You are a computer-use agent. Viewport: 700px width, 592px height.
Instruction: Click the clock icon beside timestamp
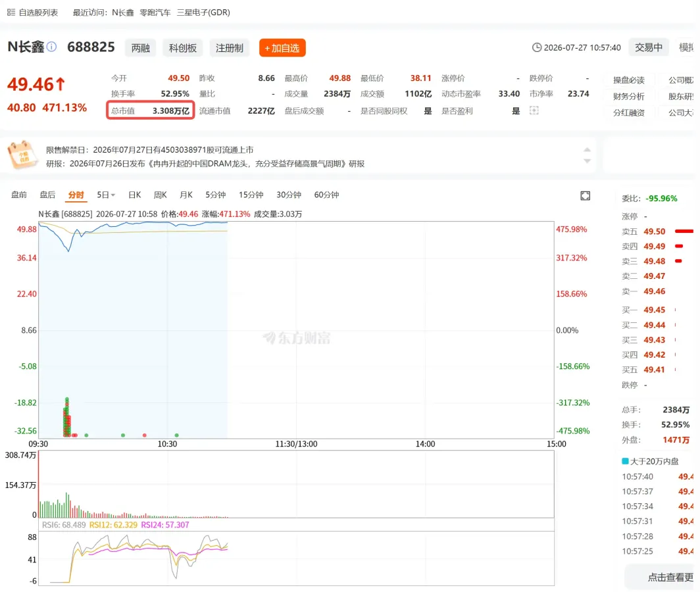(x=537, y=47)
